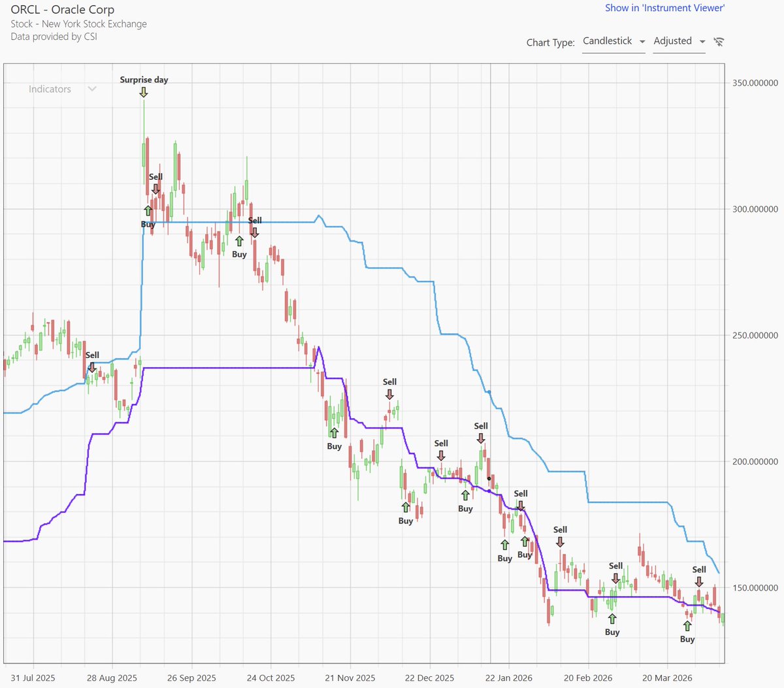The image size is (784, 688).
Task: Click the early March 2026 Sell arrow
Action: coord(615,578)
